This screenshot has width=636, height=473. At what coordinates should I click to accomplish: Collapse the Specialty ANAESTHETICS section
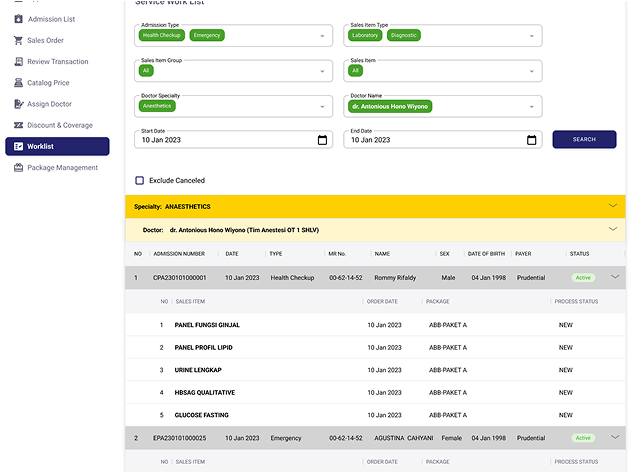613,206
